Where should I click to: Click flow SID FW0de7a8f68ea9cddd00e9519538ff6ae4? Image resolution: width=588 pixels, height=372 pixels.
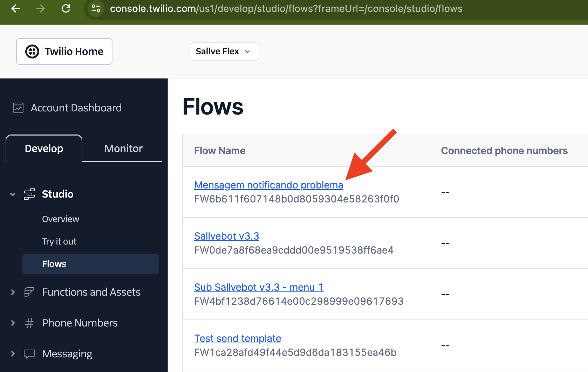(x=294, y=250)
